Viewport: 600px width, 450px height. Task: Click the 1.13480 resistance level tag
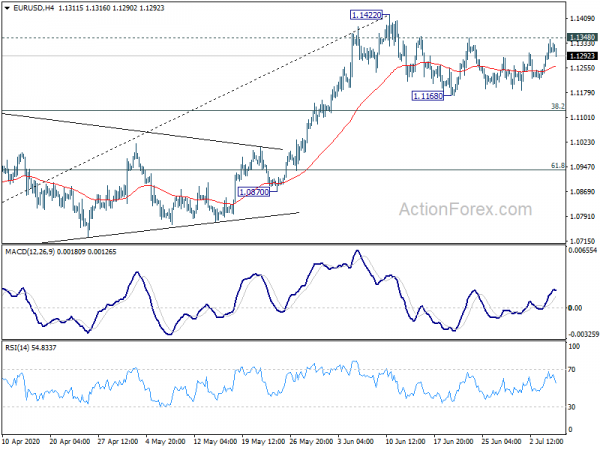tap(582, 37)
